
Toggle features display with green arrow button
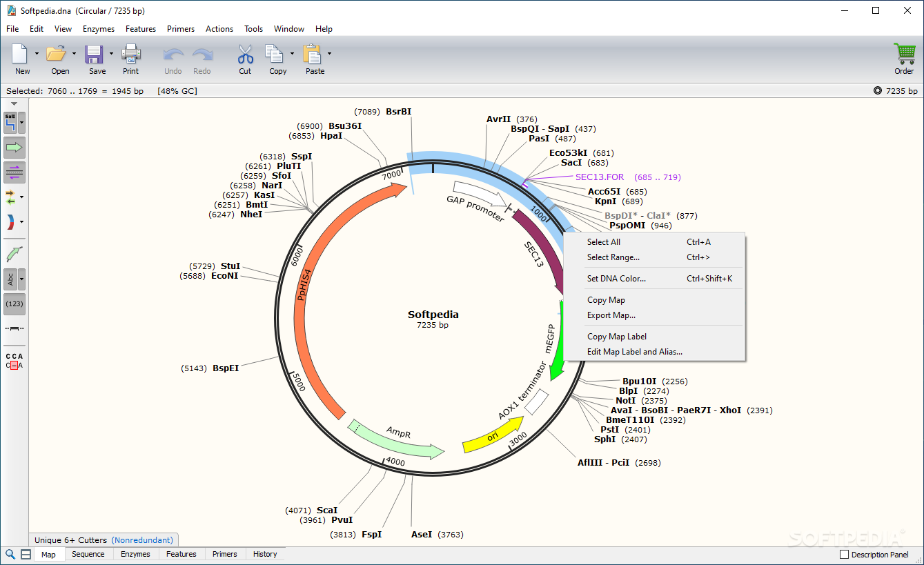click(x=14, y=148)
